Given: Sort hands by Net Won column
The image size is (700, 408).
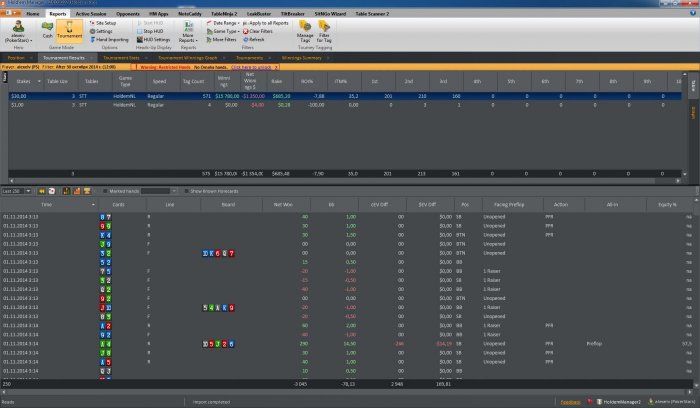Looking at the screenshot, I should (x=283, y=204).
